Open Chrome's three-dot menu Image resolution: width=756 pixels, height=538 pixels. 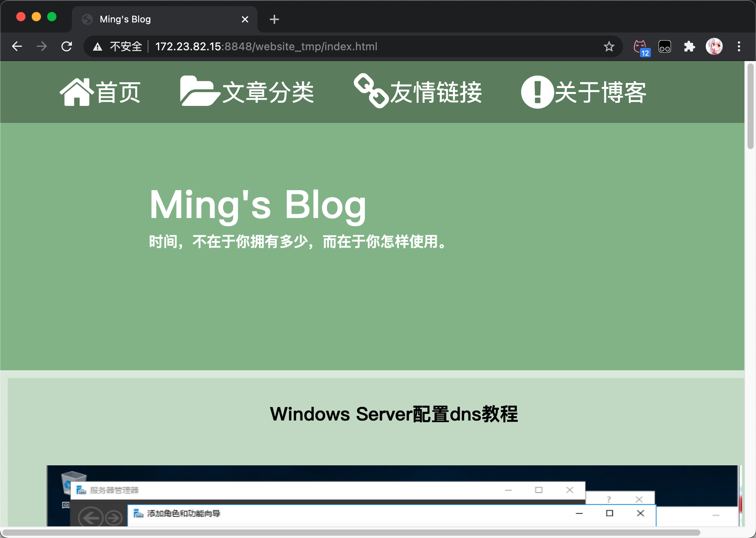pyautogui.click(x=739, y=47)
